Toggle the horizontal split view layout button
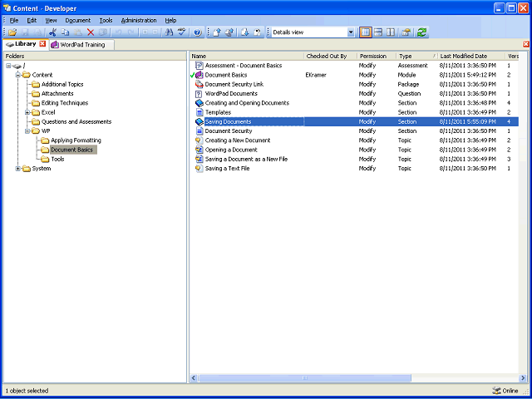 (378, 32)
